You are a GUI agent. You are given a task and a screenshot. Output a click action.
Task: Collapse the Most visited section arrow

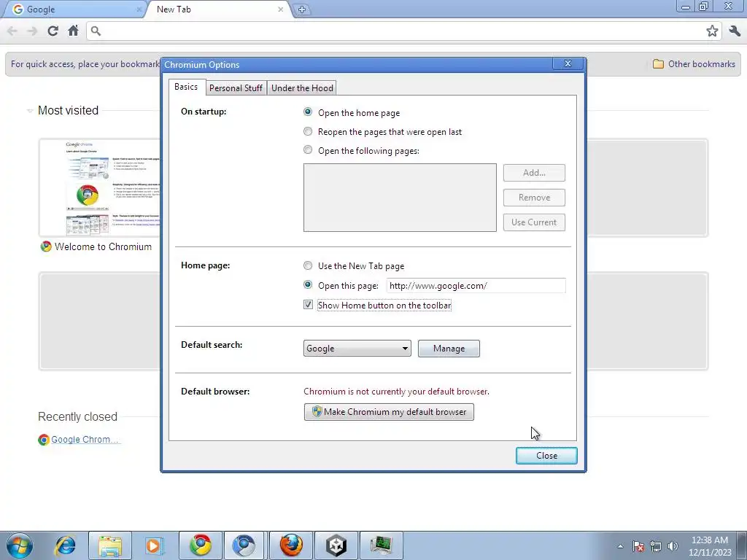pos(29,111)
